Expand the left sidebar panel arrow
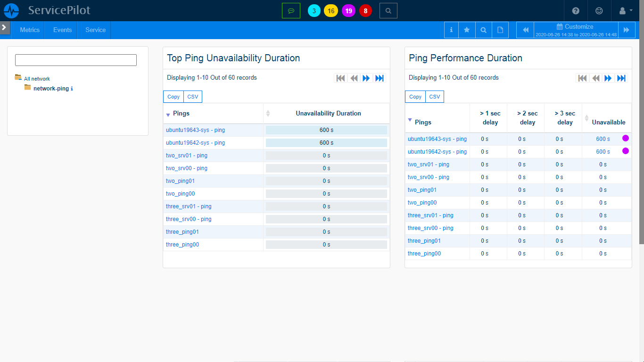644x362 pixels. tap(4, 27)
